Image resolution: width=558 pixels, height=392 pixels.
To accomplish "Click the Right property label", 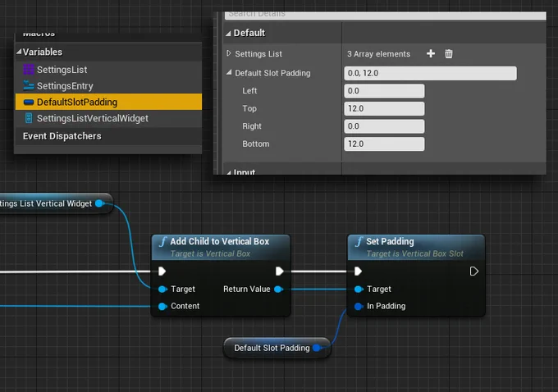I will 252,126.
